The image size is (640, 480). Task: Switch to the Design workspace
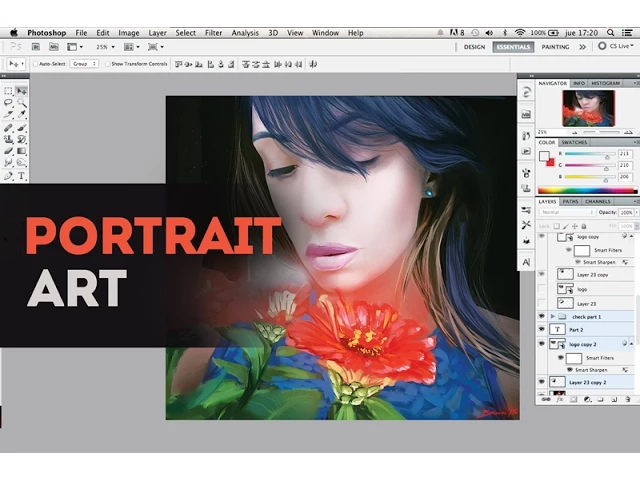(474, 47)
